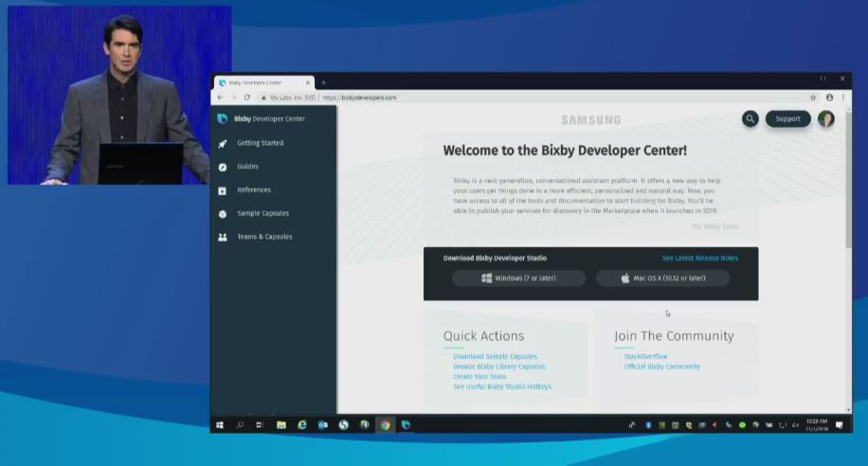Click the Welcome to the Bixby Developer Center heading
Image resolution: width=868 pixels, height=466 pixels.
tap(565, 151)
